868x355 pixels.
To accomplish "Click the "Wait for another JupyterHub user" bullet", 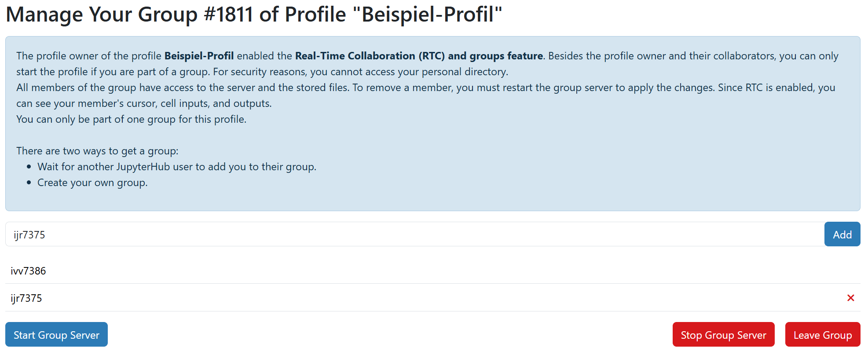I will [176, 167].
